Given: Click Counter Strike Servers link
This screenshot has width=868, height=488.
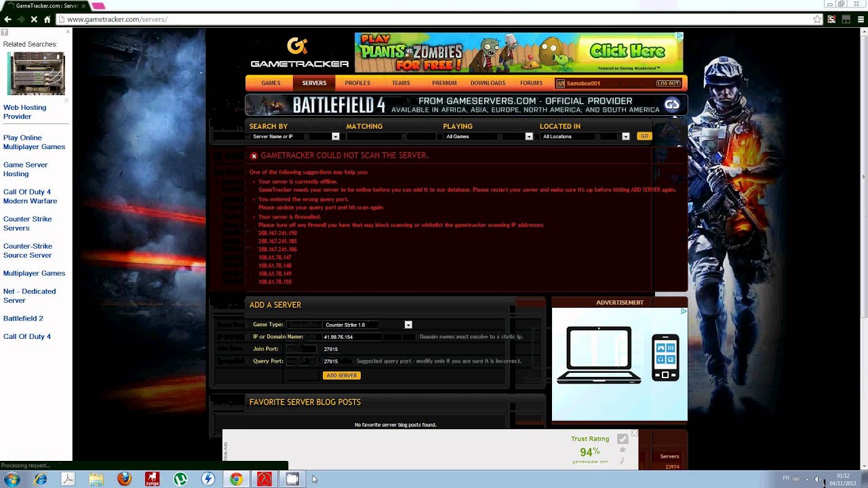Looking at the screenshot, I should 27,223.
